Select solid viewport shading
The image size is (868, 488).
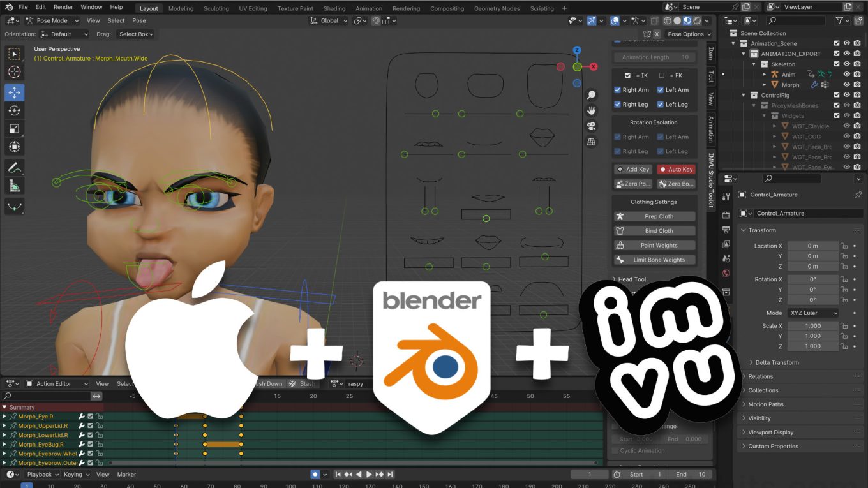tap(677, 20)
